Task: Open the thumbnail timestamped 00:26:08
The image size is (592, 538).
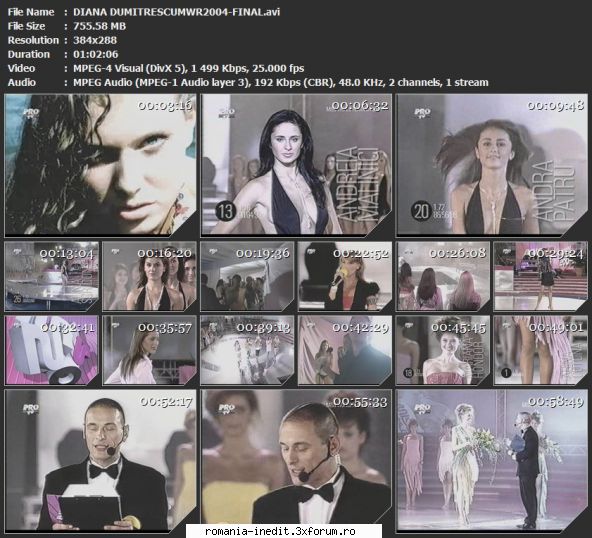Action: click(x=443, y=276)
